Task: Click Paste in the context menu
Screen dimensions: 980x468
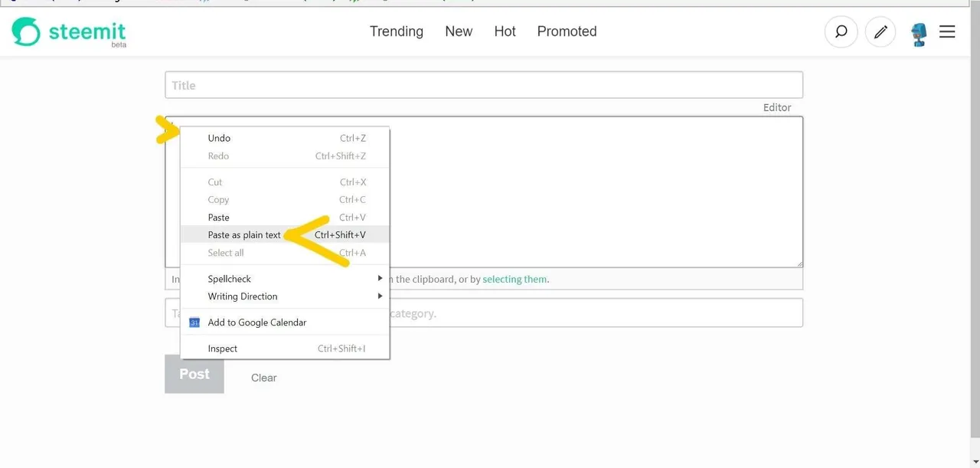Action: point(219,218)
